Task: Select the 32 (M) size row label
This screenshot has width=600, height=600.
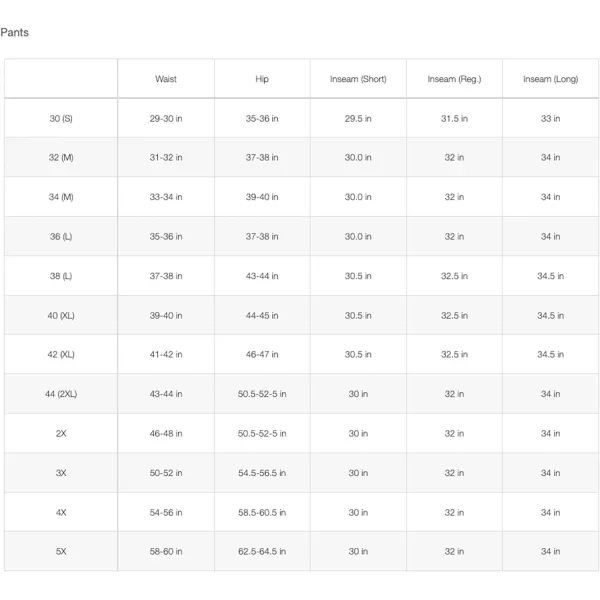Action: (x=61, y=158)
